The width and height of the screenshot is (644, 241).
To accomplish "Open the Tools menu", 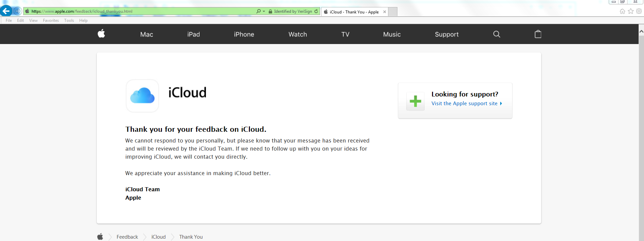I will pyautogui.click(x=69, y=21).
